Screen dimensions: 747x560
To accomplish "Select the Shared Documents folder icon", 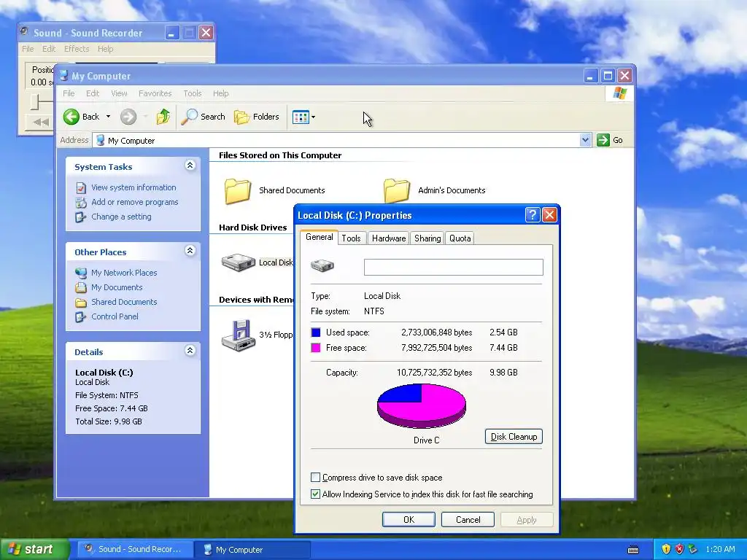I will click(x=238, y=191).
